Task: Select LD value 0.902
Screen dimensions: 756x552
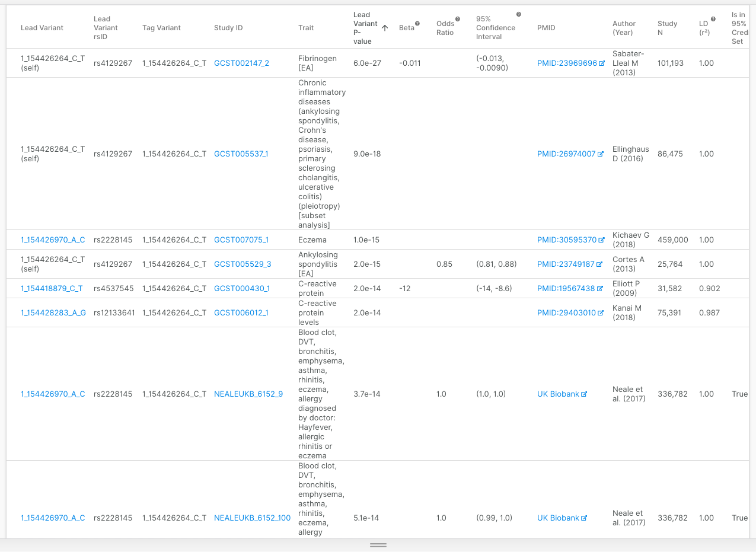Action: [x=710, y=289]
